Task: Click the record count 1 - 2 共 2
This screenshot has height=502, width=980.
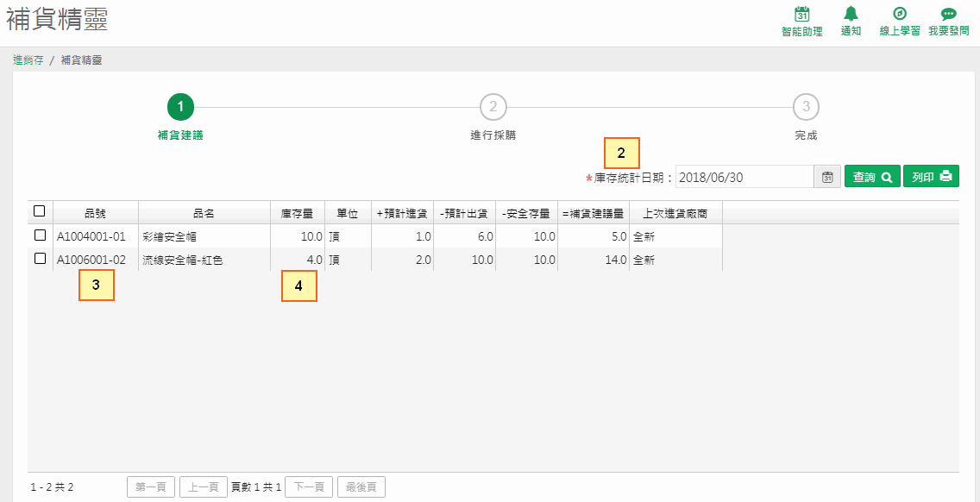Action: [x=52, y=487]
